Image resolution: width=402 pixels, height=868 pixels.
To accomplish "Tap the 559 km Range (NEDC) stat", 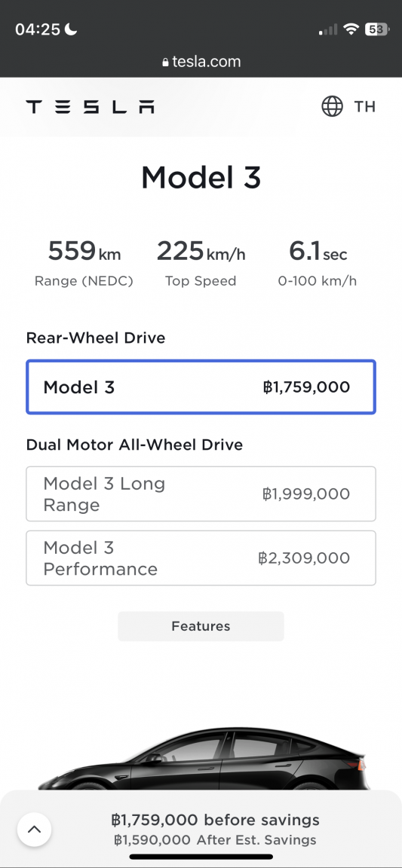I will 84,264.
